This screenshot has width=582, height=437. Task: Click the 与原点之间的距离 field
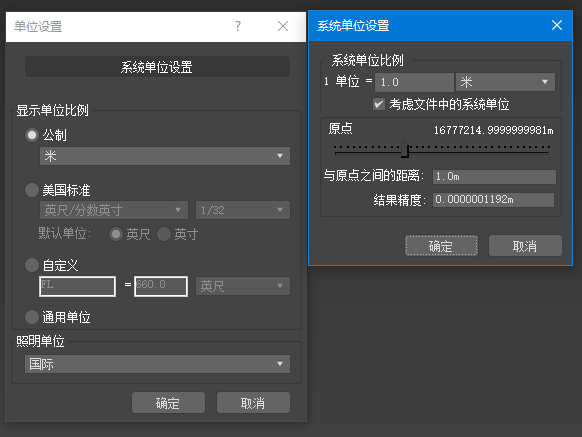(x=494, y=176)
